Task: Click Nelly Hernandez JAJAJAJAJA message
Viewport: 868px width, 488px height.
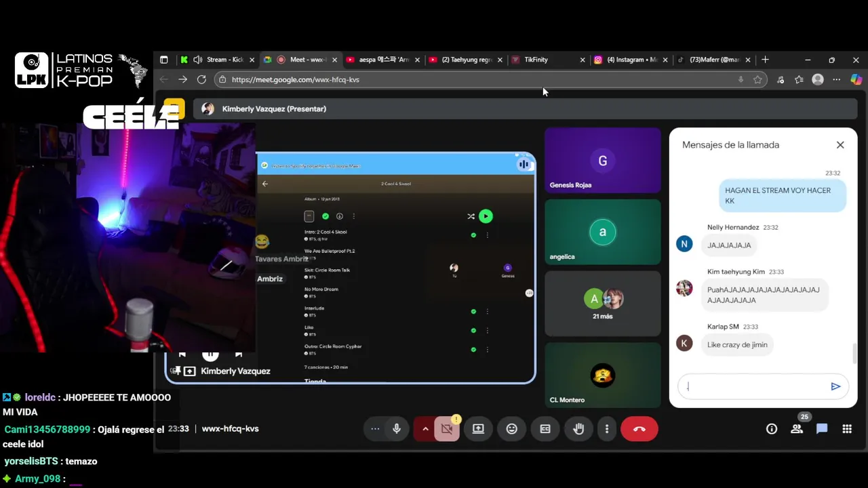Action: (729, 245)
